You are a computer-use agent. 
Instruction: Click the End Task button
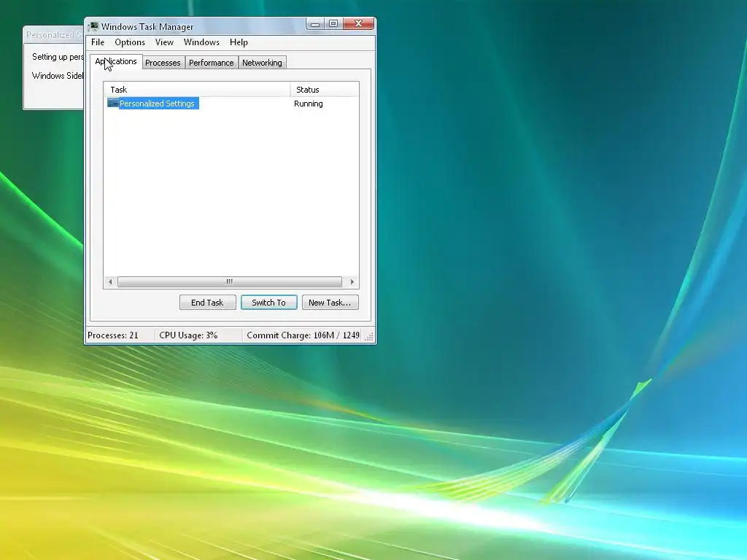click(207, 303)
